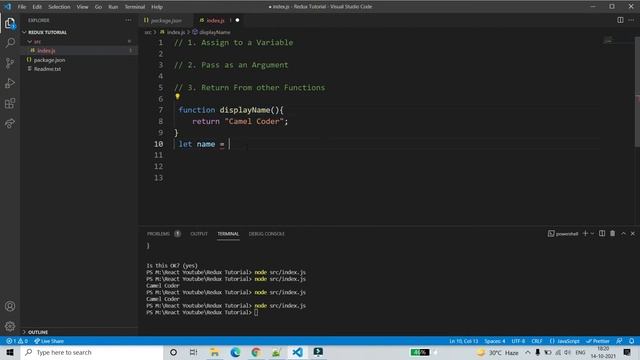Open Google Chrome from taskbar
The image size is (640, 360).
tap(256, 352)
